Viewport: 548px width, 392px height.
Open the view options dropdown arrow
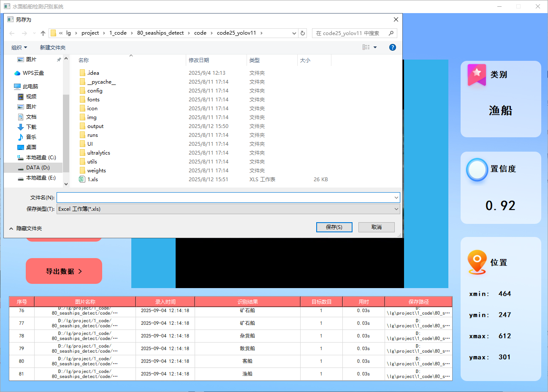point(375,47)
